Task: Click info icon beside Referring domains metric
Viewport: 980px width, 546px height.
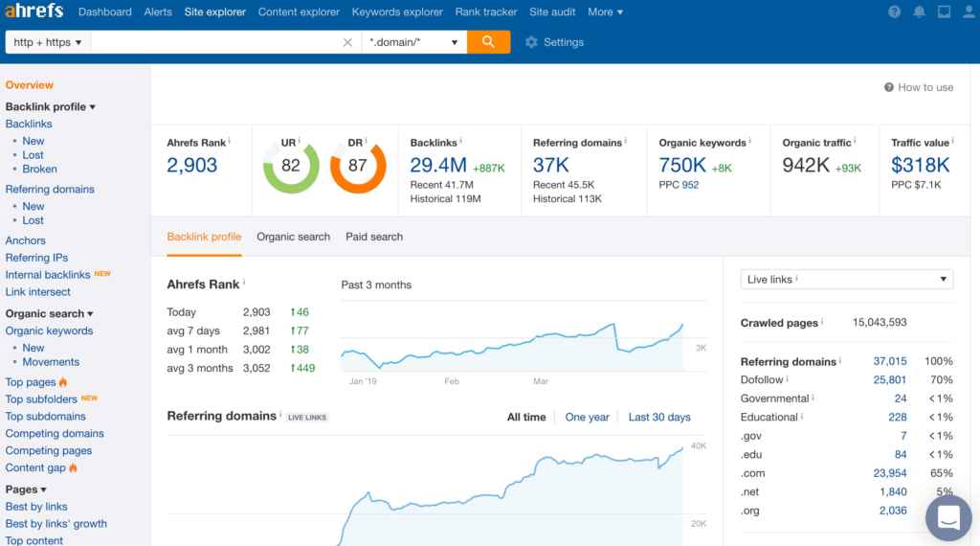Action: pyautogui.click(x=626, y=140)
